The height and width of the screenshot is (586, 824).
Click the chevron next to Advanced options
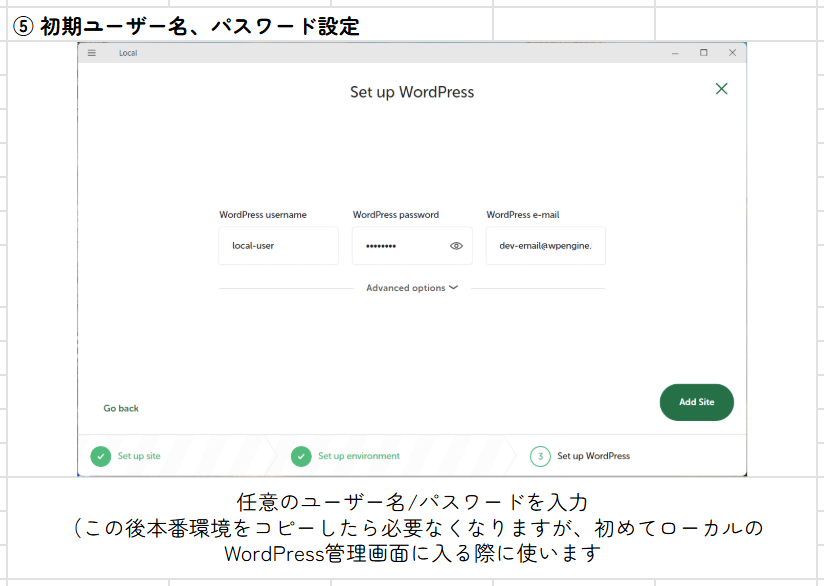(453, 288)
